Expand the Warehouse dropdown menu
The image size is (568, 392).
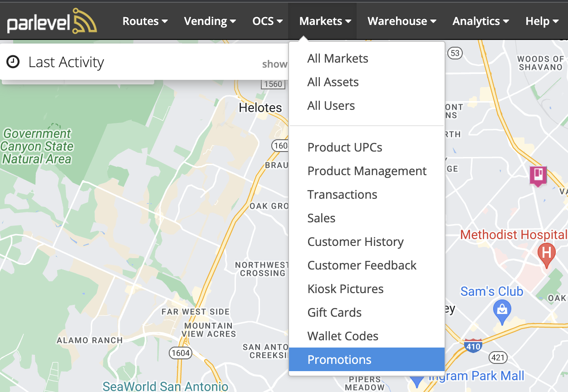(402, 21)
